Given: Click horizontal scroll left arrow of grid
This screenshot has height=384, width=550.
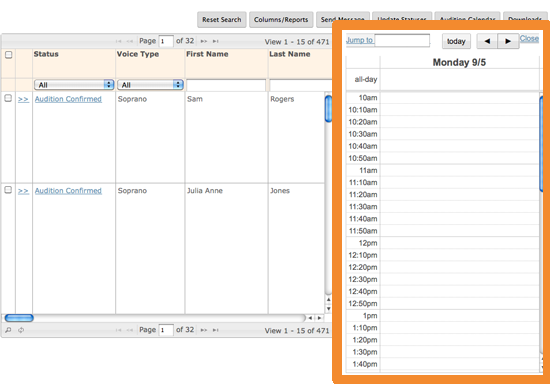Looking at the screenshot, I should (x=310, y=318).
